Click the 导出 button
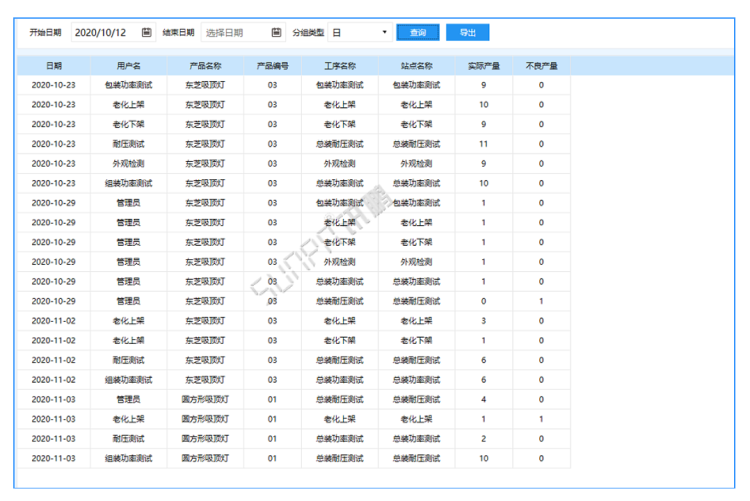This screenshot has width=750, height=501. [x=467, y=32]
